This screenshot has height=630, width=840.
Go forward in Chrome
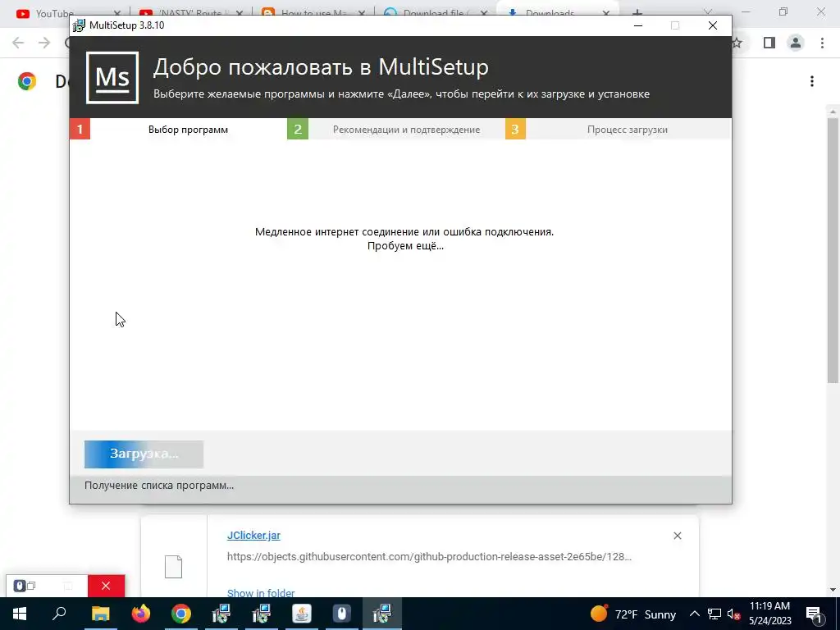coord(44,43)
